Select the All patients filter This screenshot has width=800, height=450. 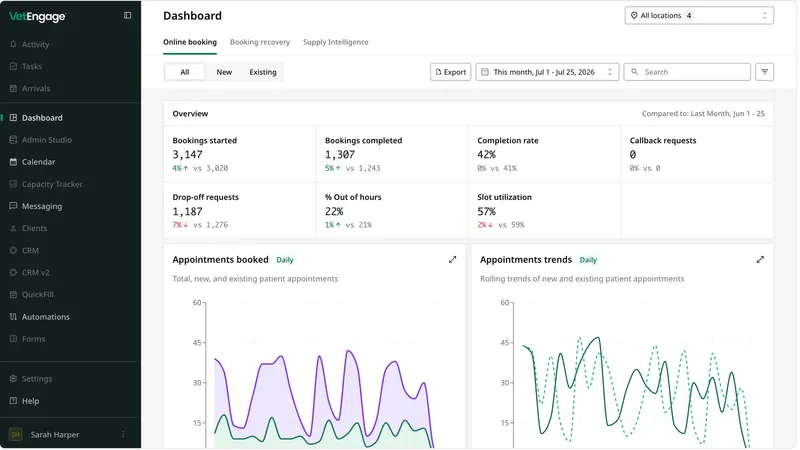coord(185,72)
